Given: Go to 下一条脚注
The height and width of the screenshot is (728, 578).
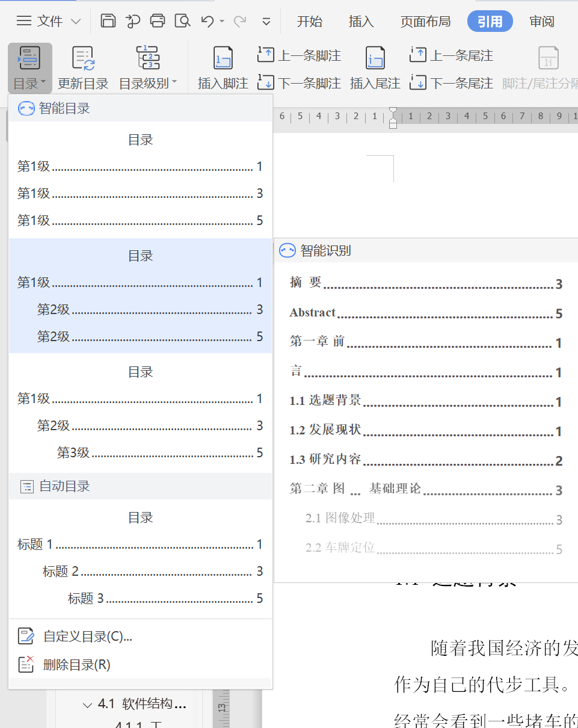Looking at the screenshot, I should pos(299,82).
